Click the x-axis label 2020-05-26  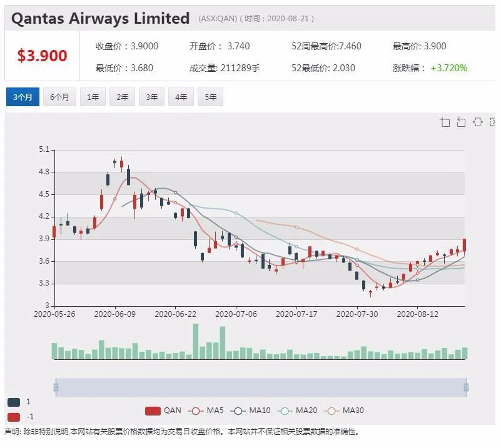point(54,314)
